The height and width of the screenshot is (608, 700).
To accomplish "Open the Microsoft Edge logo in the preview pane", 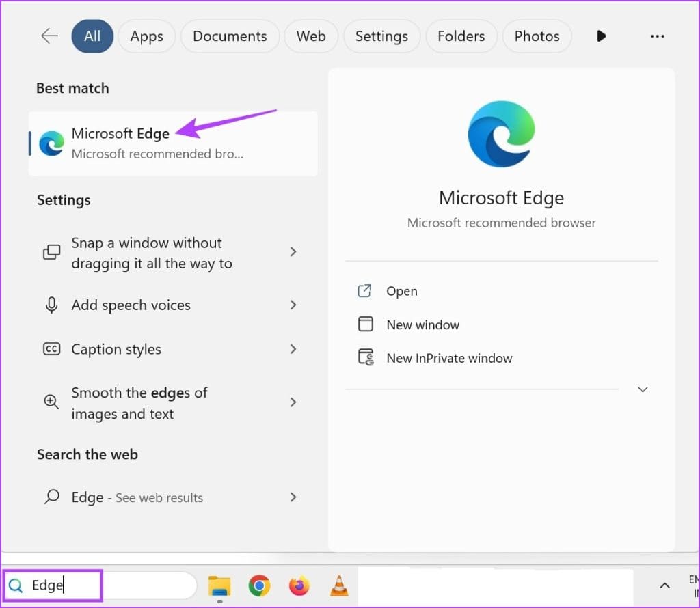I will tap(501, 133).
